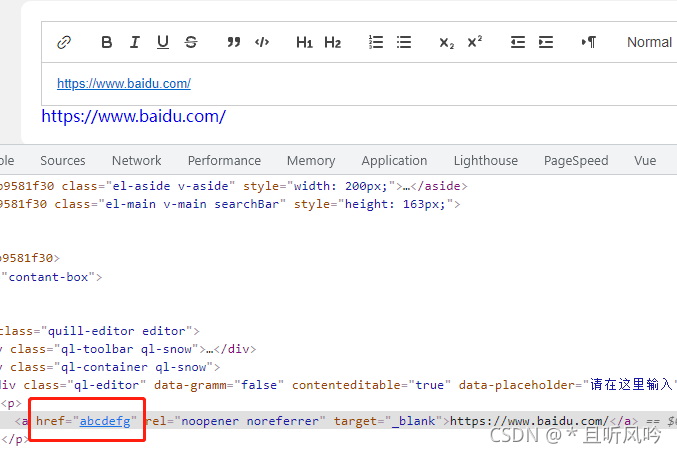The image size is (677, 453).
Task: Toggle underline formatting
Action: (x=163, y=42)
